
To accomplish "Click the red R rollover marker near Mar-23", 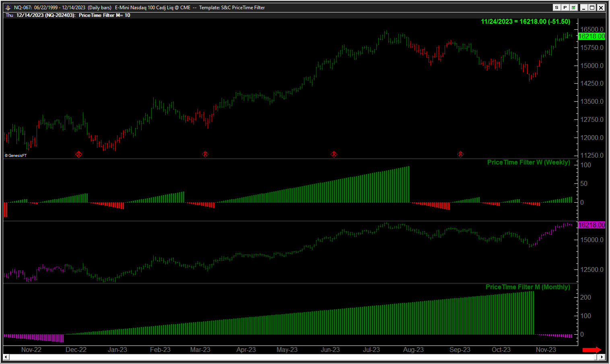I will [205, 154].
